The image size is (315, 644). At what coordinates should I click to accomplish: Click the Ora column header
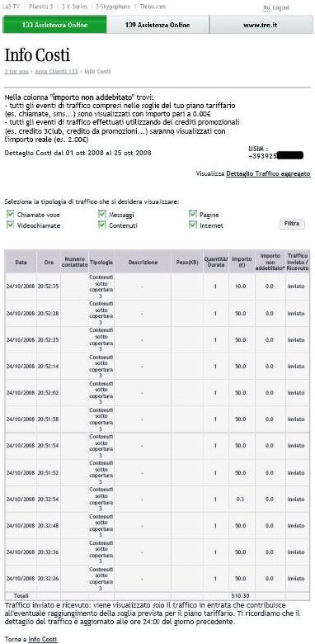click(x=49, y=262)
